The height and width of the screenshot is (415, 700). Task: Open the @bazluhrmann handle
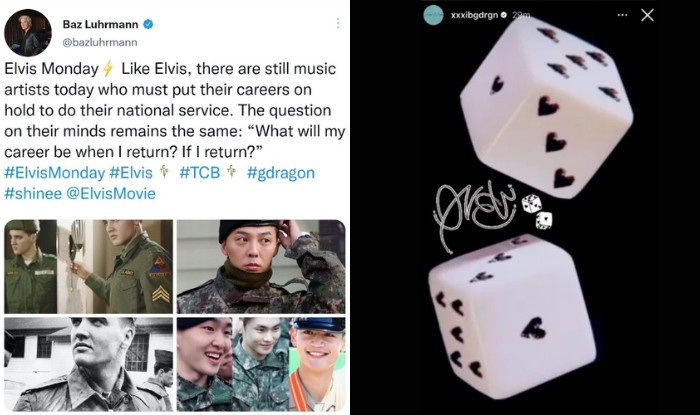(100, 42)
